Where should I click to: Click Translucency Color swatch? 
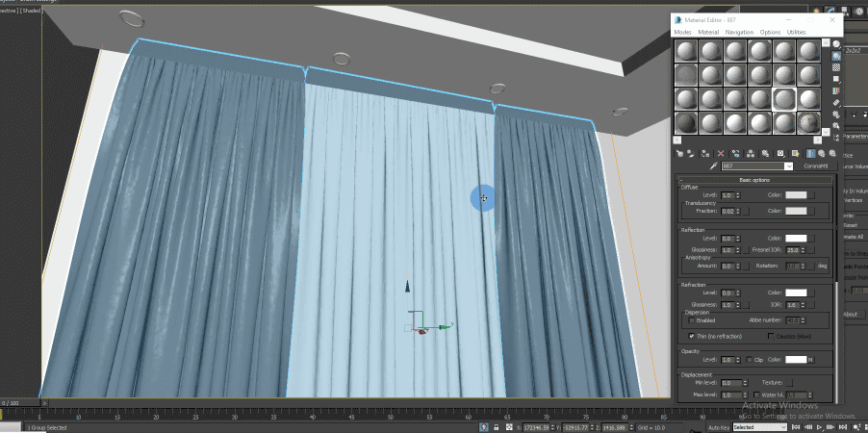coord(796,211)
